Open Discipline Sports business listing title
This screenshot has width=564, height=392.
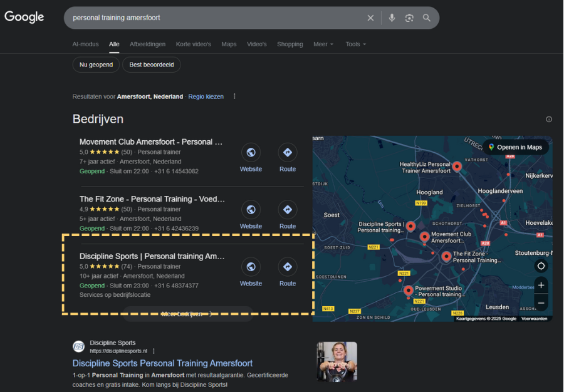(x=152, y=256)
